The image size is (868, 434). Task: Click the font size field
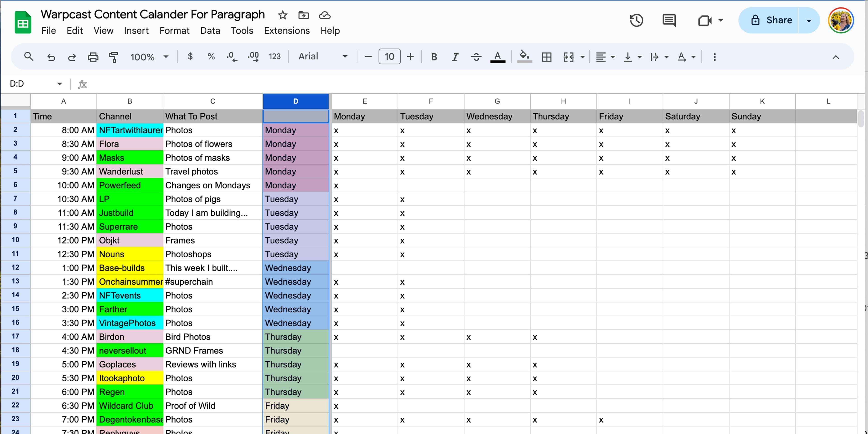(389, 57)
